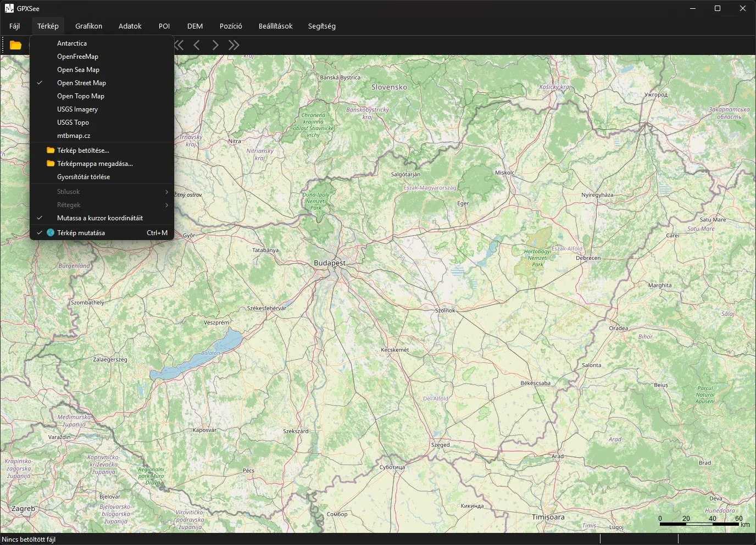Click the Budapest label on the map

(330, 263)
